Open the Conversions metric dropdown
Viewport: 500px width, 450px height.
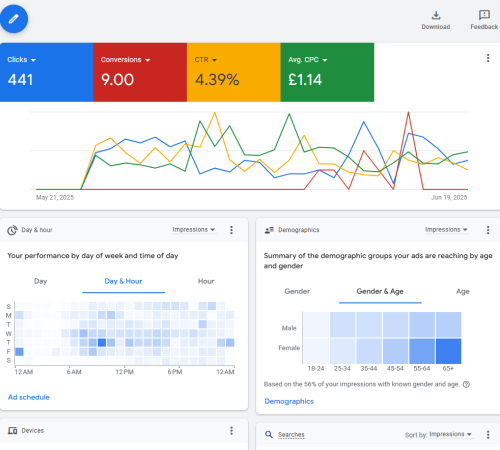pos(125,60)
